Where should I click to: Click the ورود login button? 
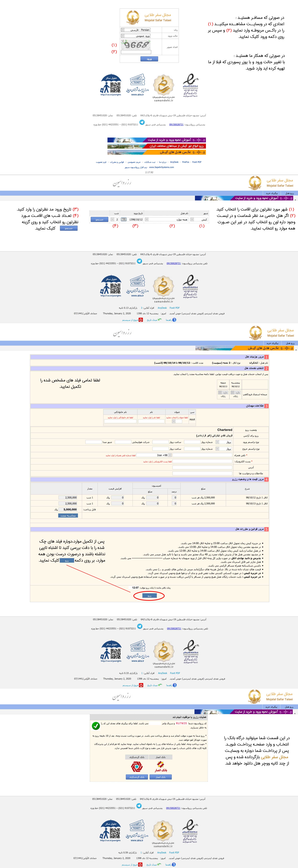pos(149,59)
